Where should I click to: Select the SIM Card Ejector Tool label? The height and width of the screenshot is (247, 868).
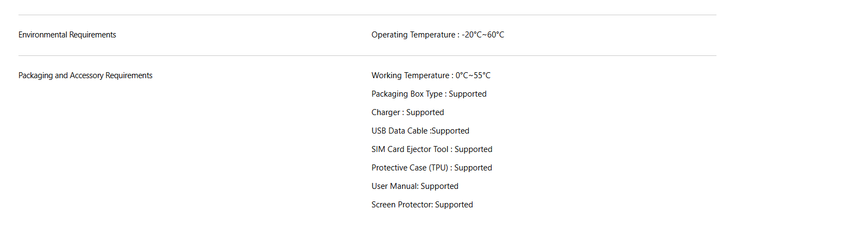[410, 149]
